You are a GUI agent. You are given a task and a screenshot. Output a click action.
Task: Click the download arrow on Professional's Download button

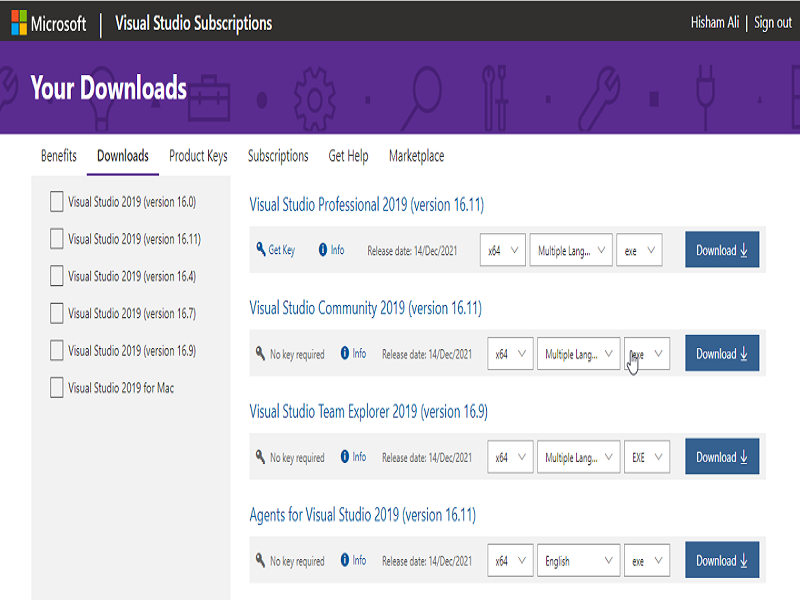(x=745, y=250)
